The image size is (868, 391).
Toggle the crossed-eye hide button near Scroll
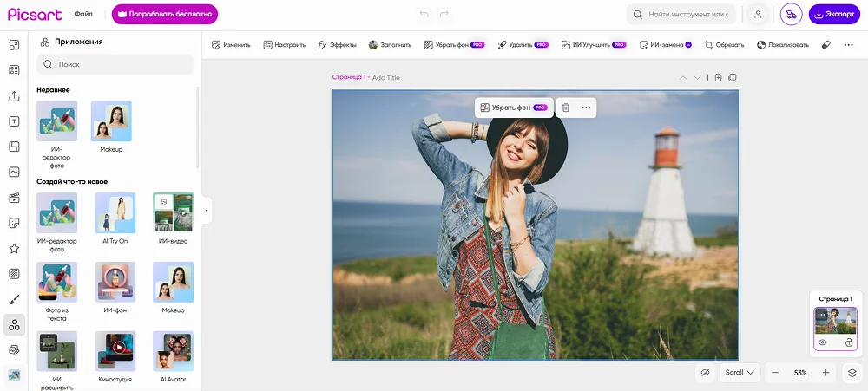pos(706,373)
